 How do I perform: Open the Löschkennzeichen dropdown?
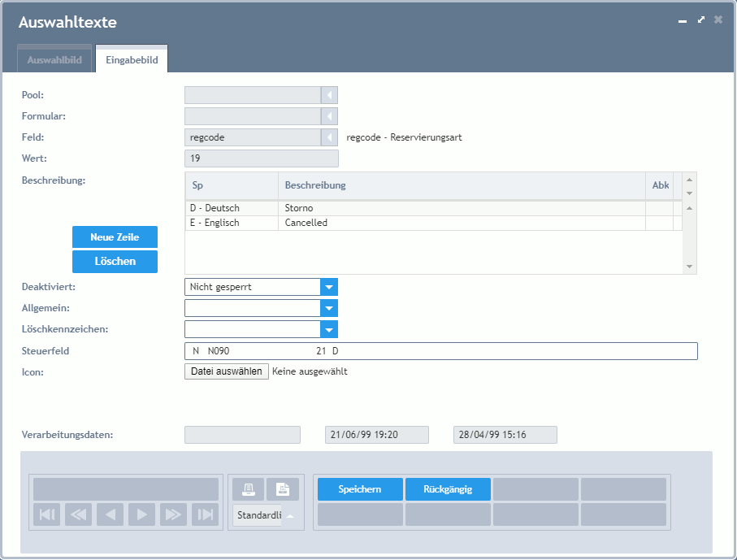coord(329,329)
